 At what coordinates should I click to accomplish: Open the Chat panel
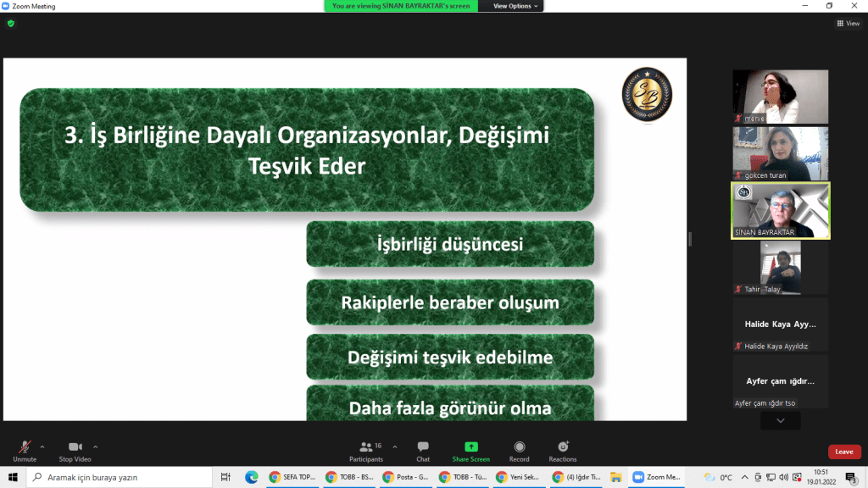(423, 450)
